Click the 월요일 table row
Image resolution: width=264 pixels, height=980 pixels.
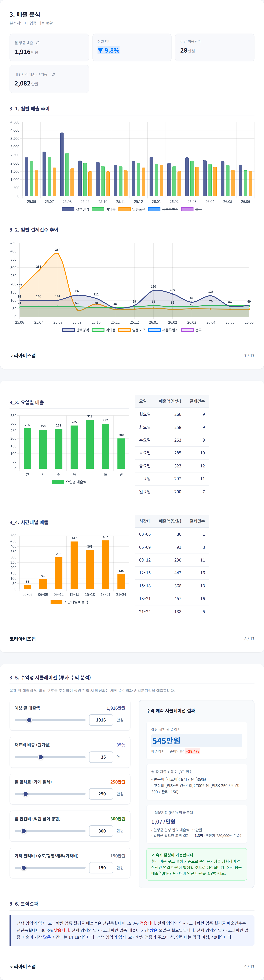tap(172, 414)
